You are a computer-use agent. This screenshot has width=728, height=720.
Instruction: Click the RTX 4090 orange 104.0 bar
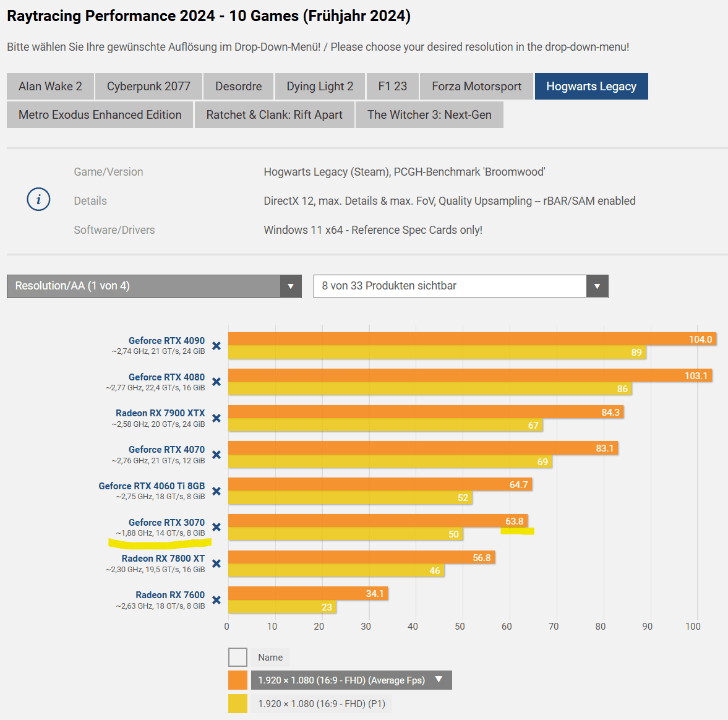tap(473, 339)
